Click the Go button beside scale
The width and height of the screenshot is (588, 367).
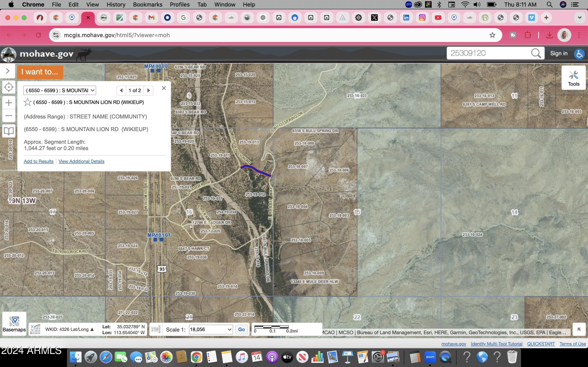pos(241,329)
